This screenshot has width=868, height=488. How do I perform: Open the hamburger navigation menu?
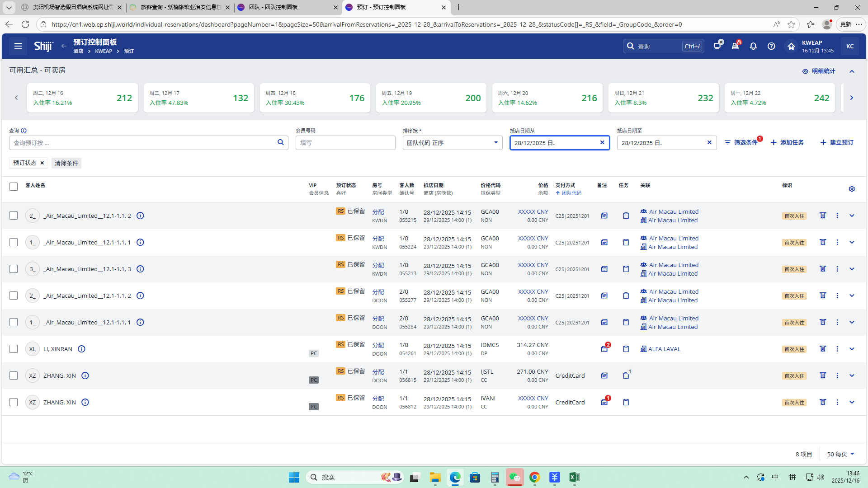pos(18,46)
